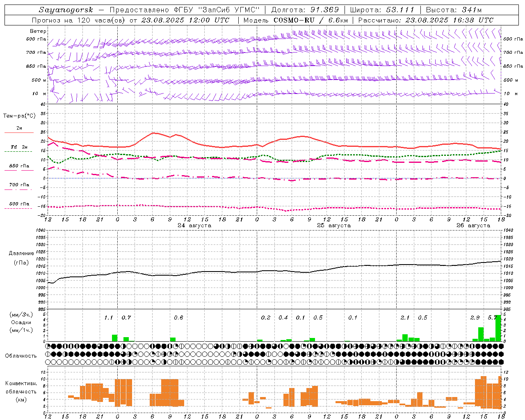Click the (мм/1ч.) precipitation unit label
525x420 pixels.
(x=21, y=330)
